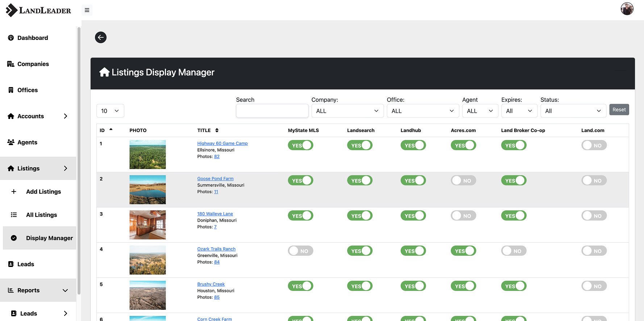Click the list icon beside All Listings
Screen dimensions: 644x321
point(14,215)
